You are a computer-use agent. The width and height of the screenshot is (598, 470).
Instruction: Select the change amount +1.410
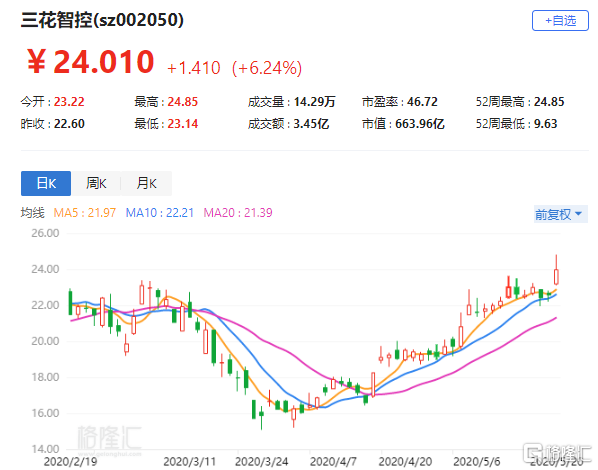pos(194,68)
